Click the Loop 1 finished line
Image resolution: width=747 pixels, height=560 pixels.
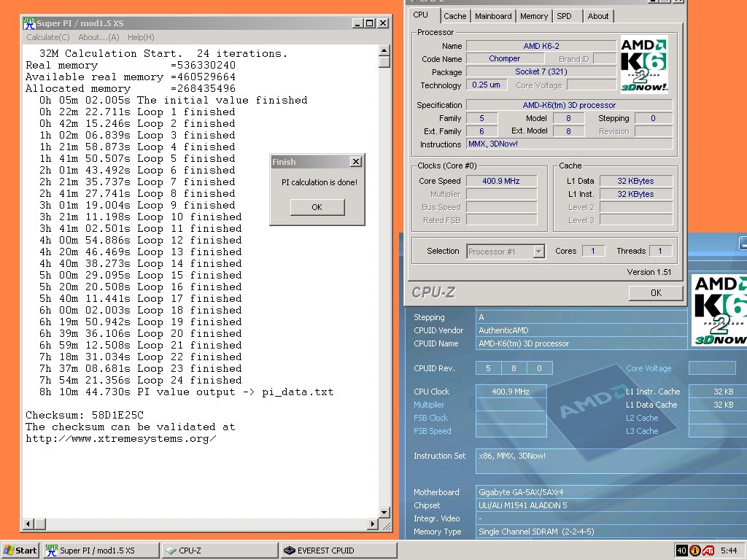(137, 112)
